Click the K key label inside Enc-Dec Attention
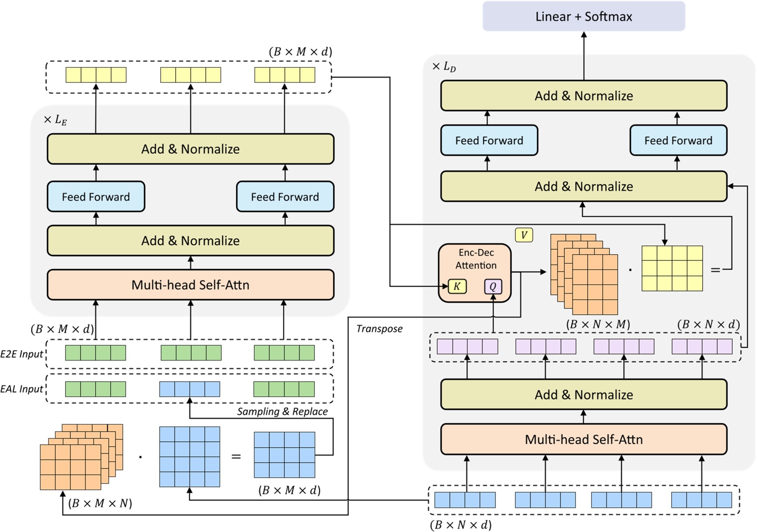Image resolution: width=757 pixels, height=532 pixels. (x=458, y=286)
